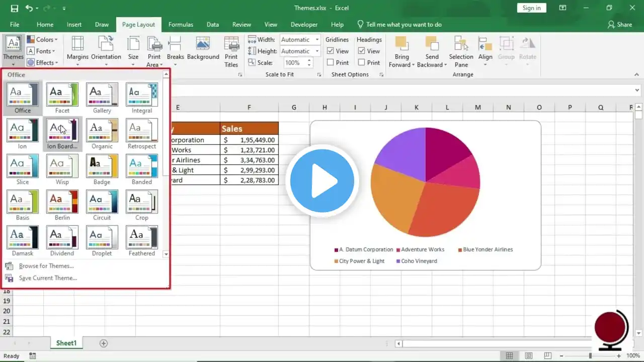Screen dimensions: 644x362
Task: Click Save Current Theme
Action: click(48, 278)
